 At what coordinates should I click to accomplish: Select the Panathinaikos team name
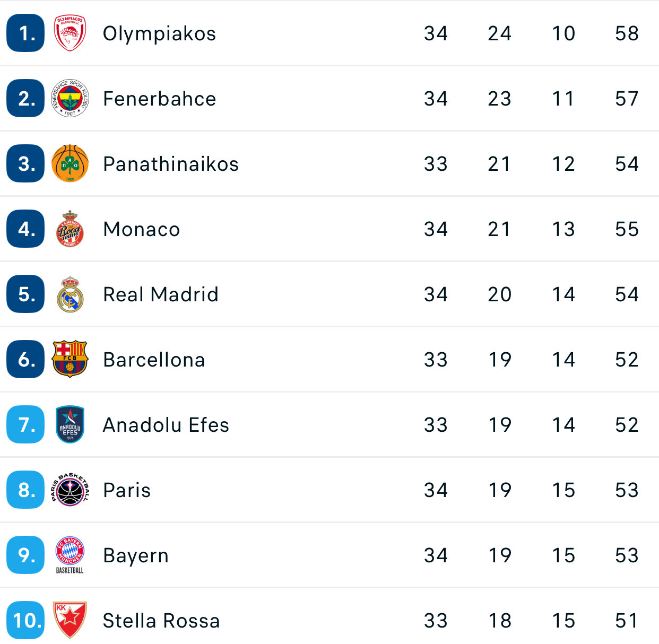pyautogui.click(x=171, y=164)
